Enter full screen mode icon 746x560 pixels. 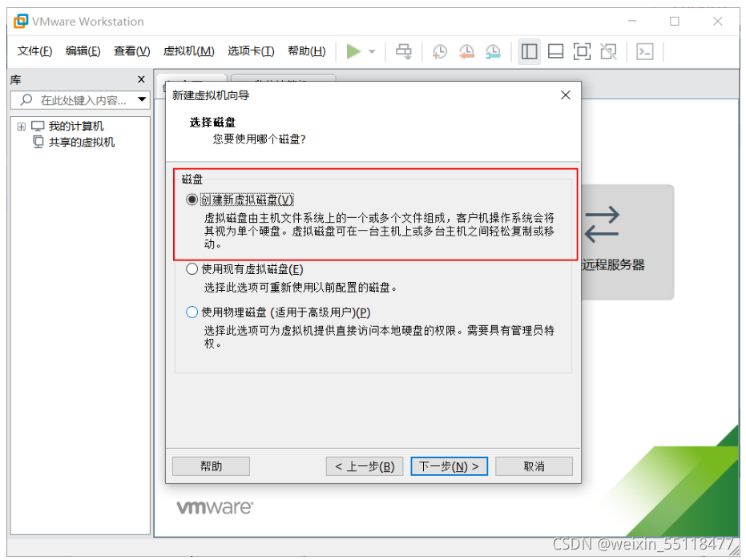[582, 51]
